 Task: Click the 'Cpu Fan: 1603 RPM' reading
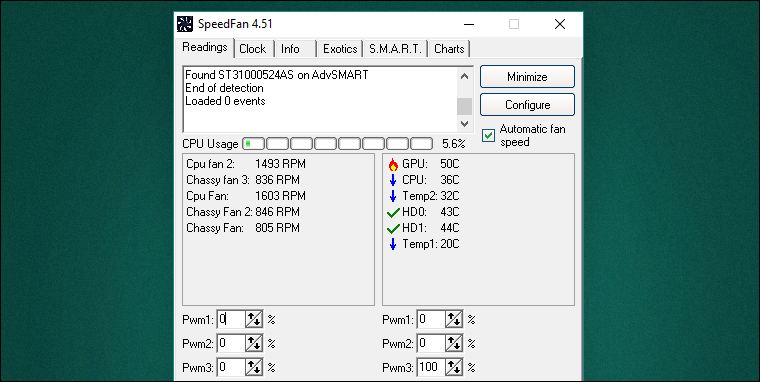point(246,196)
